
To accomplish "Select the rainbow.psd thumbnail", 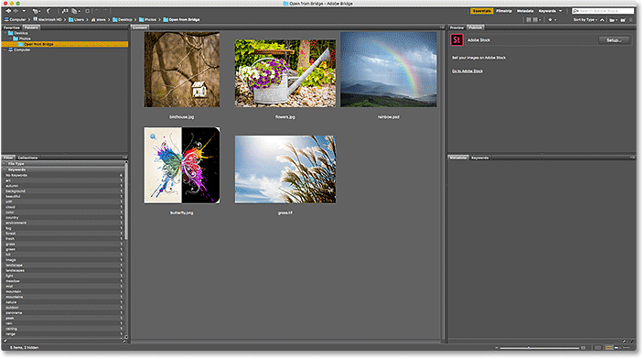I will [389, 70].
